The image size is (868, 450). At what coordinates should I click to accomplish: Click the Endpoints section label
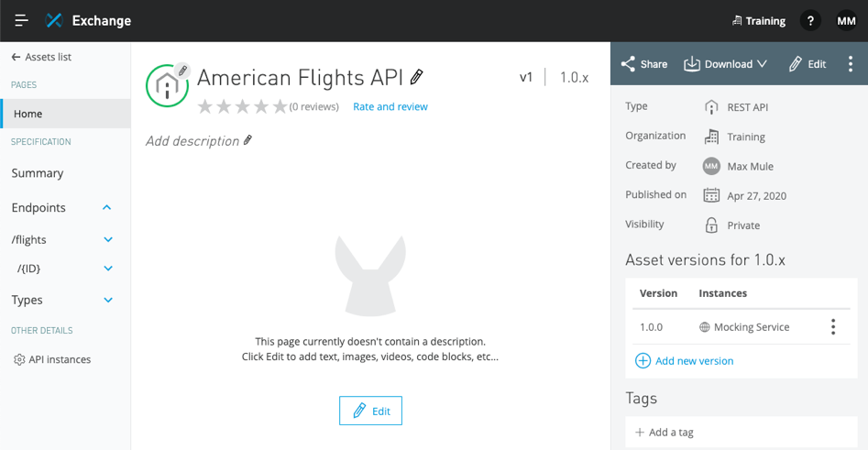click(38, 207)
